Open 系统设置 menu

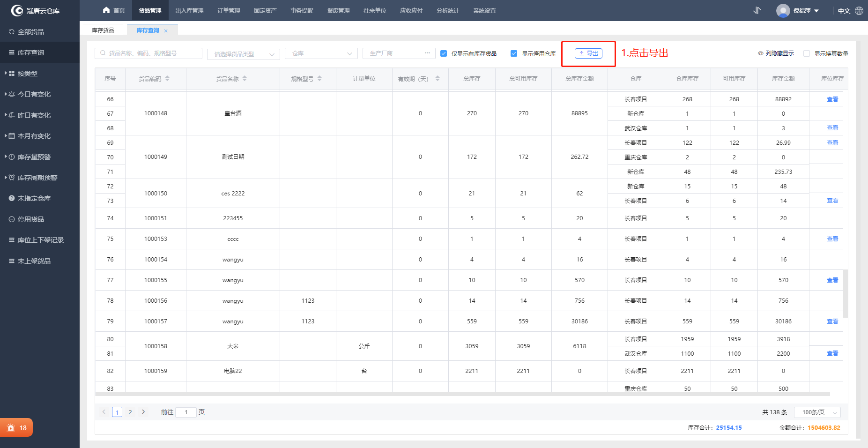coord(484,10)
